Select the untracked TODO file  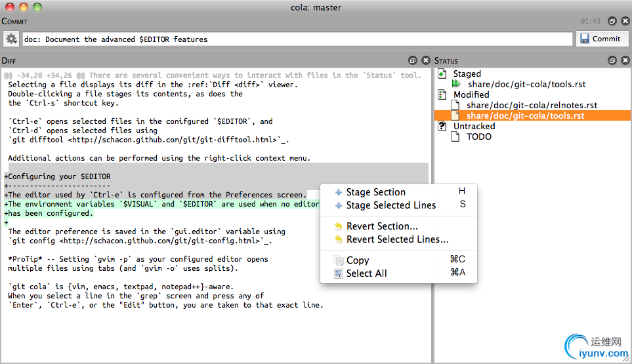(478, 137)
